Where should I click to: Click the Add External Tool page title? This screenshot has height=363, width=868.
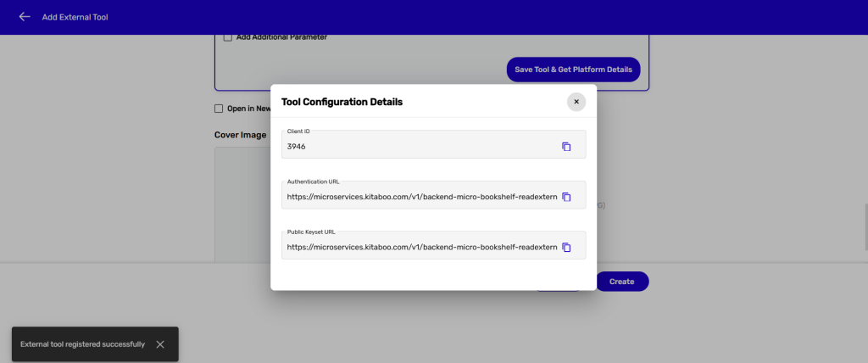[x=75, y=17]
